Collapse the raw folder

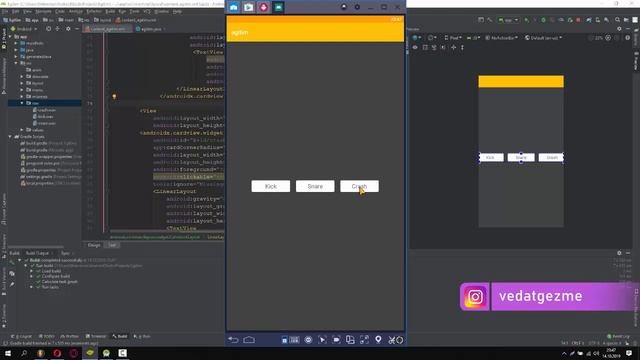[22, 103]
